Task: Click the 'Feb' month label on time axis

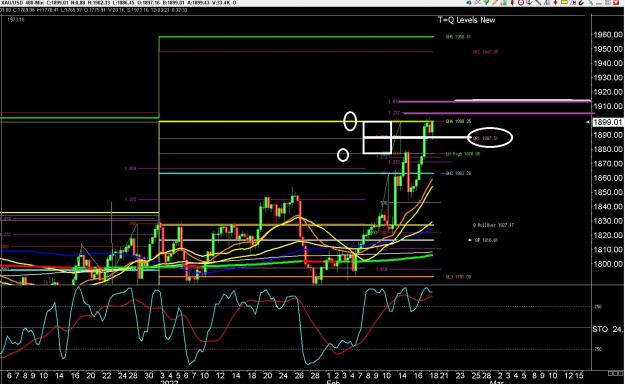Action: [x=333, y=382]
